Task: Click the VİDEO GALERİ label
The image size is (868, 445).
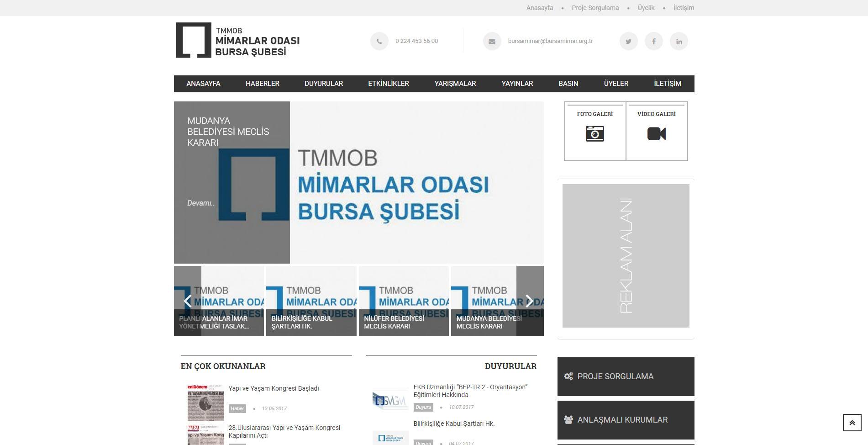Action: 657,114
